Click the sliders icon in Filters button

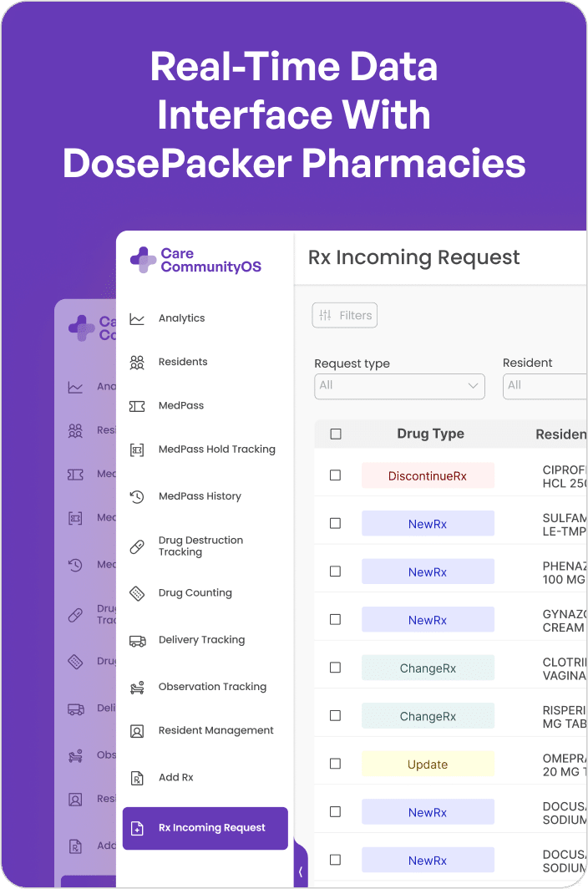click(325, 315)
